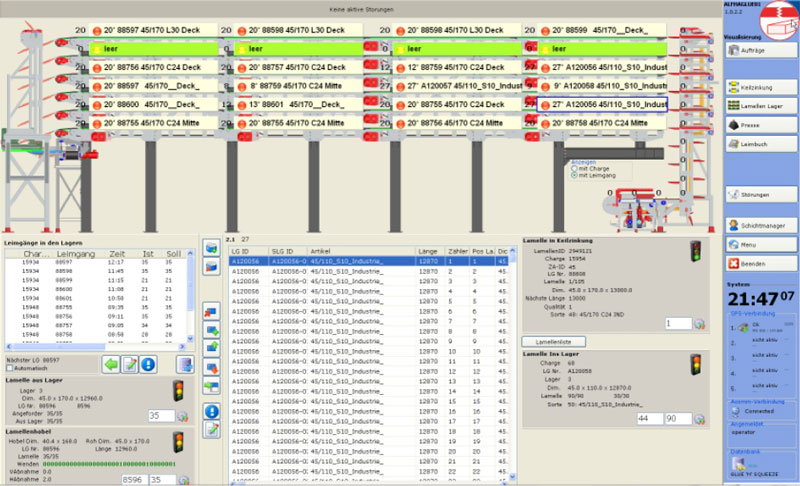Click the LG ID column header
Viewport: 800px width, 486px height.
pyautogui.click(x=242, y=250)
